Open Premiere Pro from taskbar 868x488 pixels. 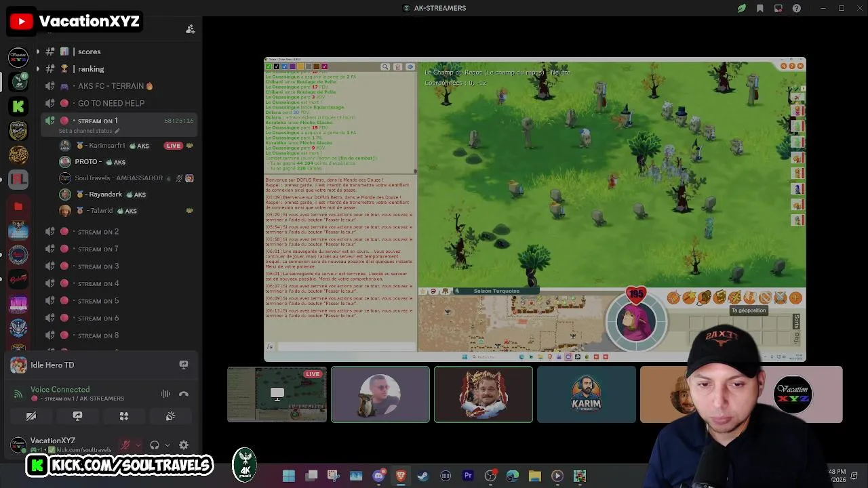click(x=468, y=476)
